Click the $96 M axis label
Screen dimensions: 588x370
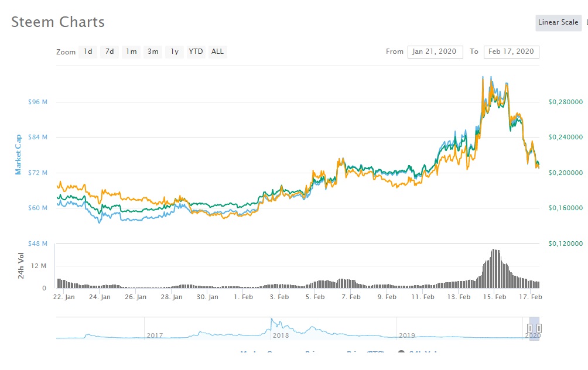[x=37, y=102]
